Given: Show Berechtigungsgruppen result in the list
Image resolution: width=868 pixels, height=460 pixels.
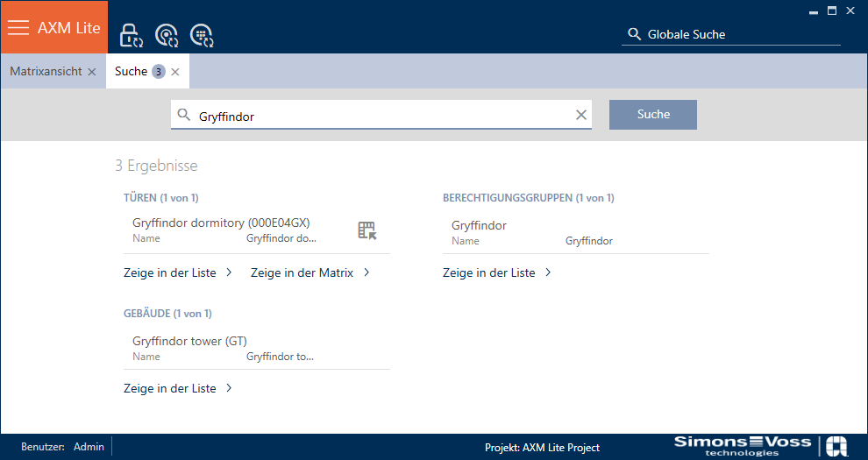Looking at the screenshot, I should point(497,272).
